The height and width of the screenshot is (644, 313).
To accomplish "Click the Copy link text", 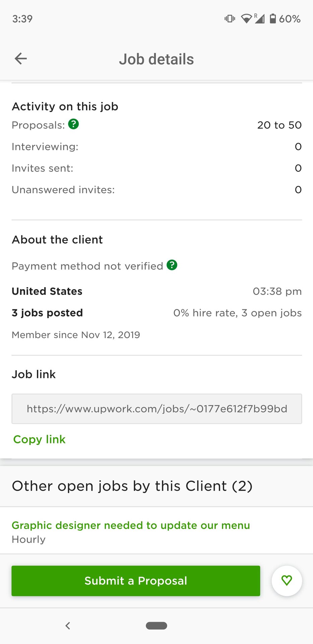I will coord(39,439).
